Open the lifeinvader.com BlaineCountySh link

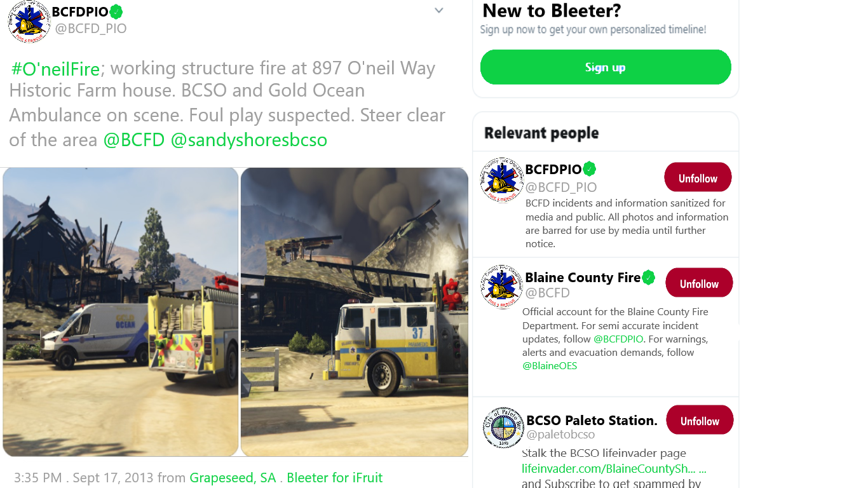tap(614, 469)
